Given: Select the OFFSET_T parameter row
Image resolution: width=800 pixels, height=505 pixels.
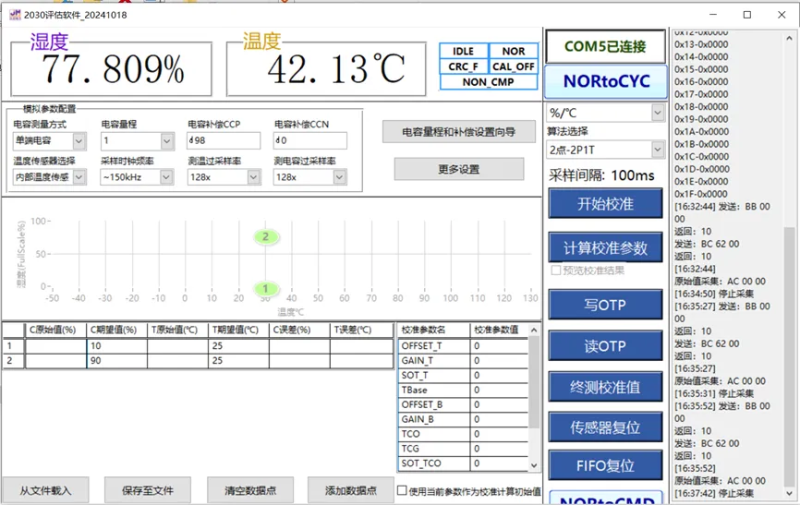Looking at the screenshot, I should point(463,346).
